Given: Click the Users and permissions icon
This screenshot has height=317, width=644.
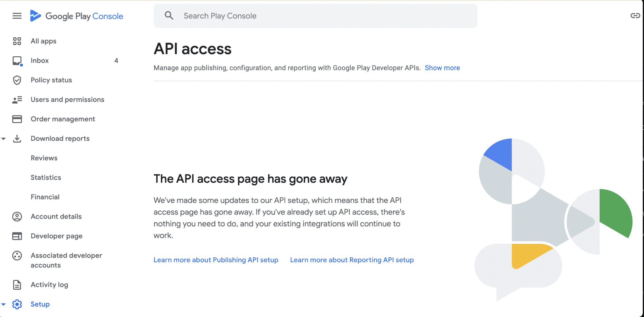Looking at the screenshot, I should coord(17,99).
